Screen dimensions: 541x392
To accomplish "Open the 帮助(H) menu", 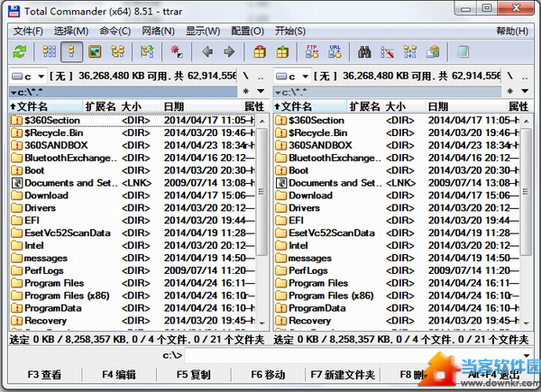I will 512,31.
